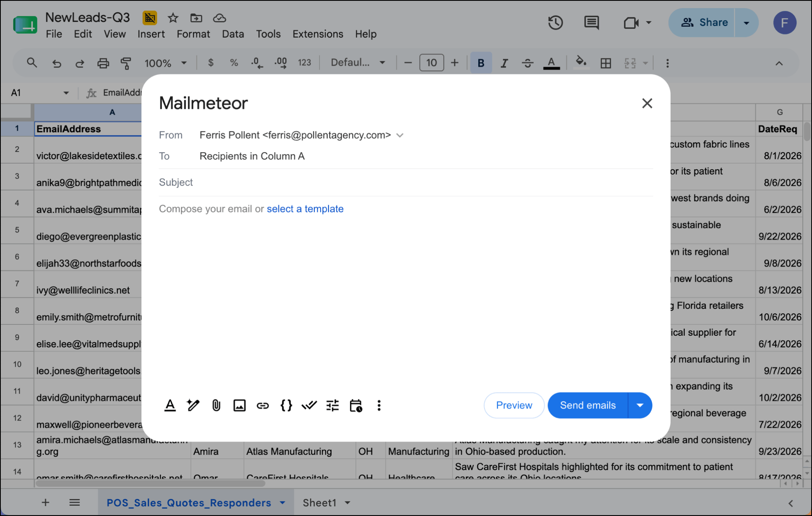This screenshot has height=516, width=812.
Task: Click the text formatting icon in Mailmeteor
Action: coord(170,405)
